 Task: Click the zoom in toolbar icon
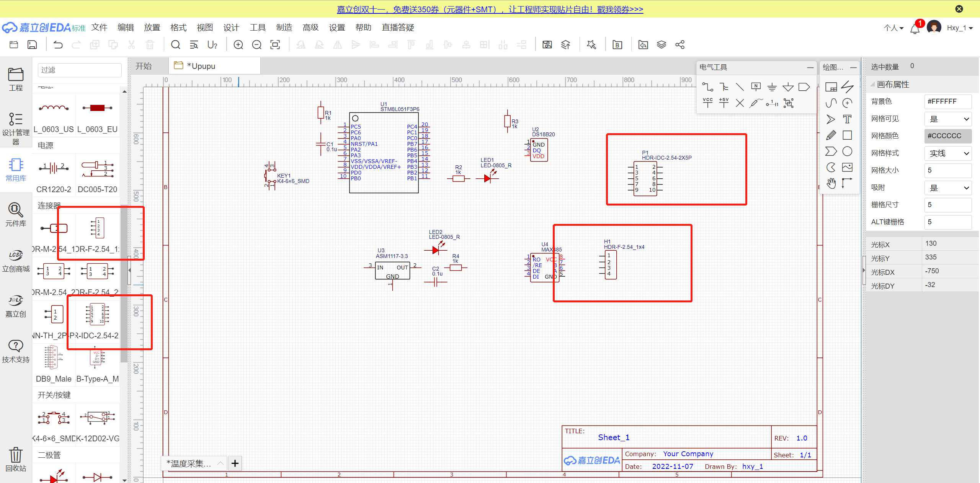click(x=238, y=45)
